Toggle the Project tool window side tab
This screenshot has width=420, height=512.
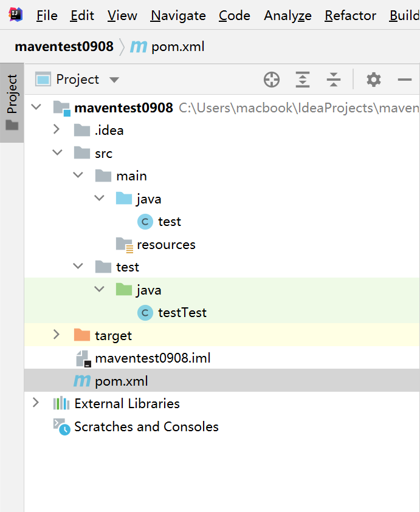click(12, 103)
